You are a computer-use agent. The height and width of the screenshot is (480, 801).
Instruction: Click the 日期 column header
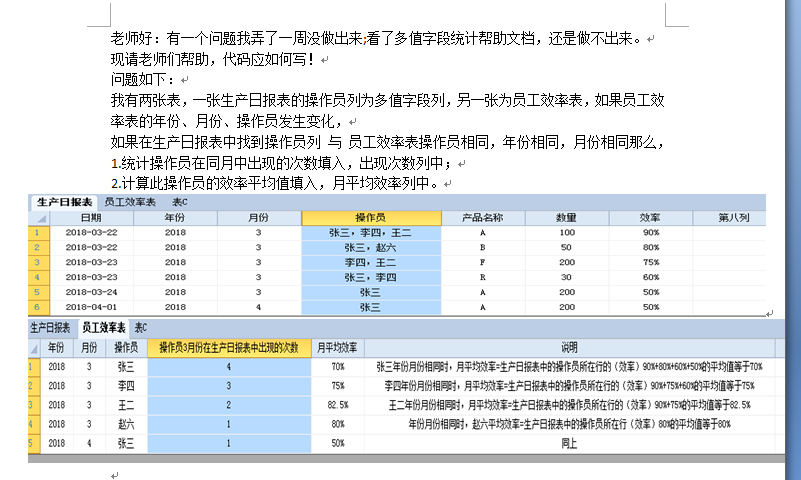(91, 217)
